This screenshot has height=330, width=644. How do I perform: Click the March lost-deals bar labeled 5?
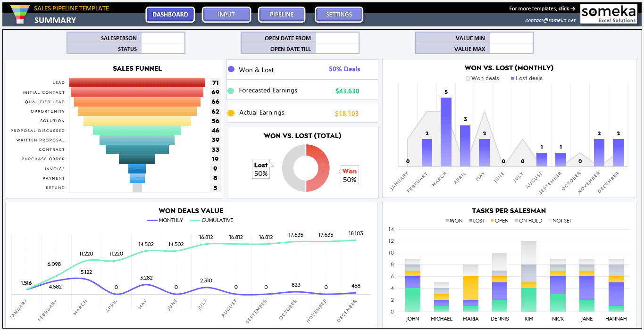coord(446,132)
